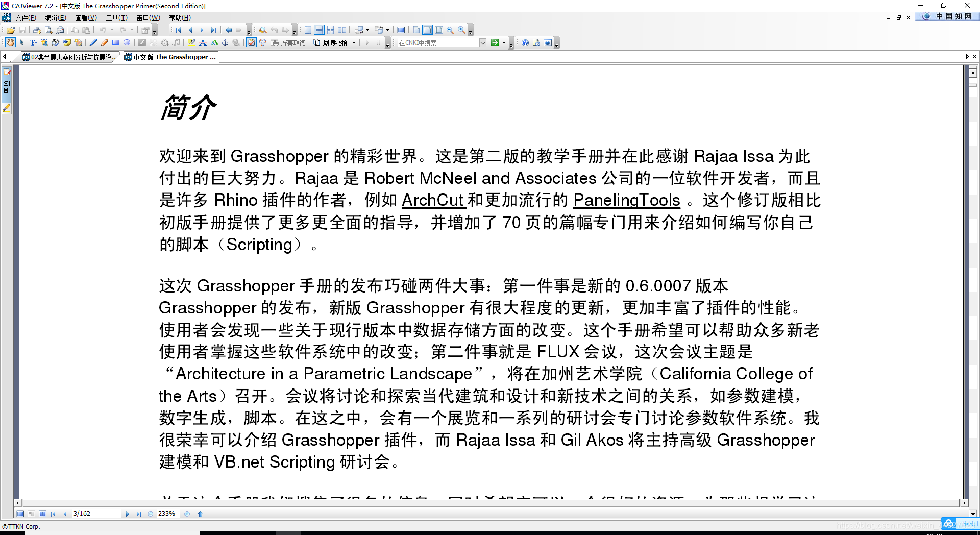Viewport: 980px width, 535px height.
Task: Toggle the annotation clipboard panel button
Action: click(252, 43)
